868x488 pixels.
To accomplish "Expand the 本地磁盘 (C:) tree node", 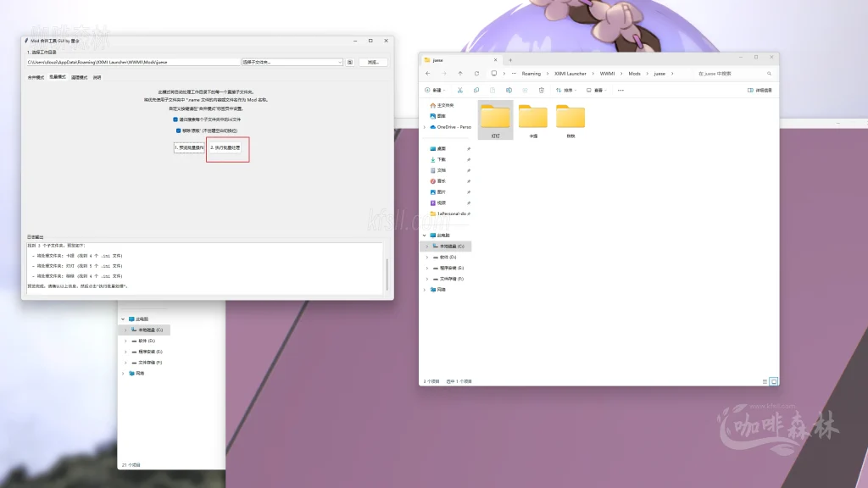I will point(426,246).
